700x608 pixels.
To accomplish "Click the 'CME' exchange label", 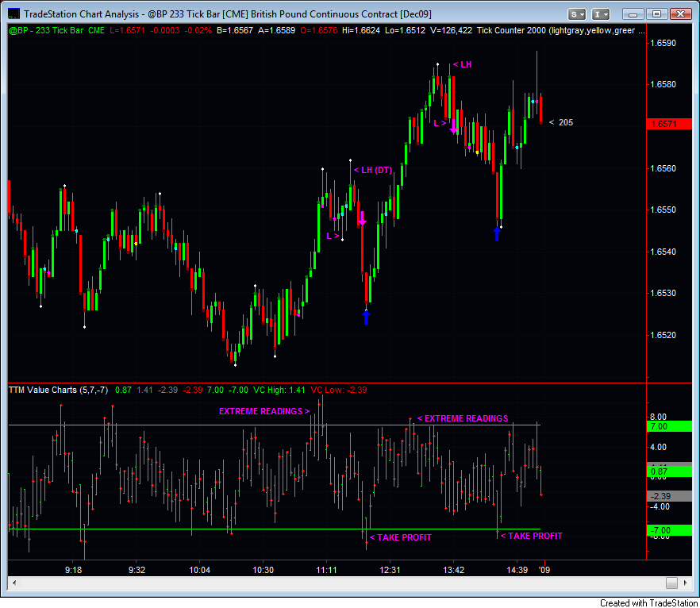I will pyautogui.click(x=96, y=30).
